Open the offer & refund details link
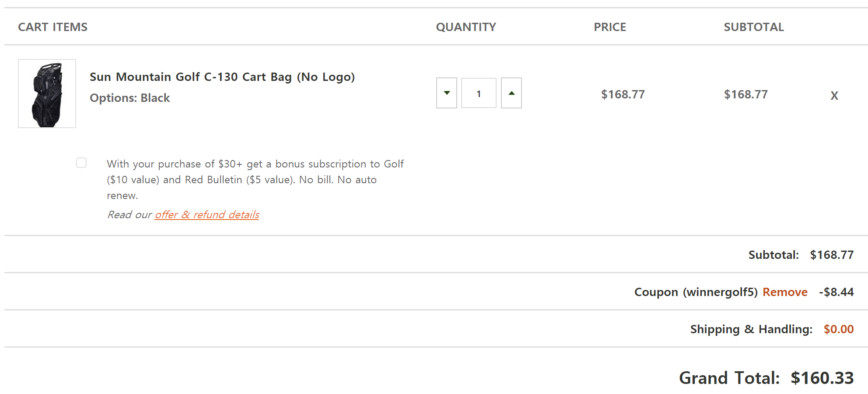 point(206,215)
